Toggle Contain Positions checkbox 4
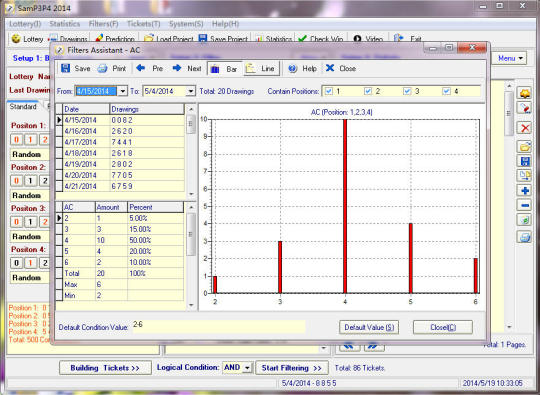Screen dimensions: 540x395 click(447, 91)
